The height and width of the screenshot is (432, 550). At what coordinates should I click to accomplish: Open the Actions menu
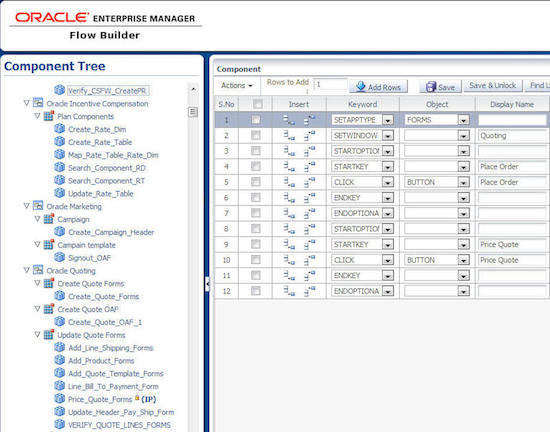tap(237, 86)
